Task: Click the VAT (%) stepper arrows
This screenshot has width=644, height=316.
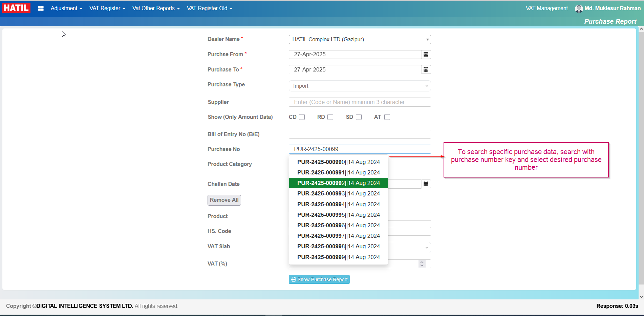Action: (422, 264)
